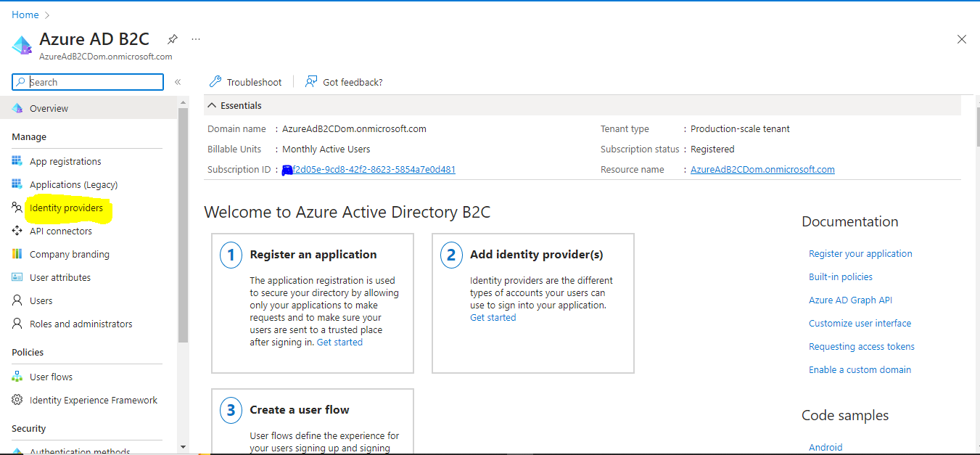Click the Got feedback? button
Screen dimensions: 980x455
click(x=344, y=82)
